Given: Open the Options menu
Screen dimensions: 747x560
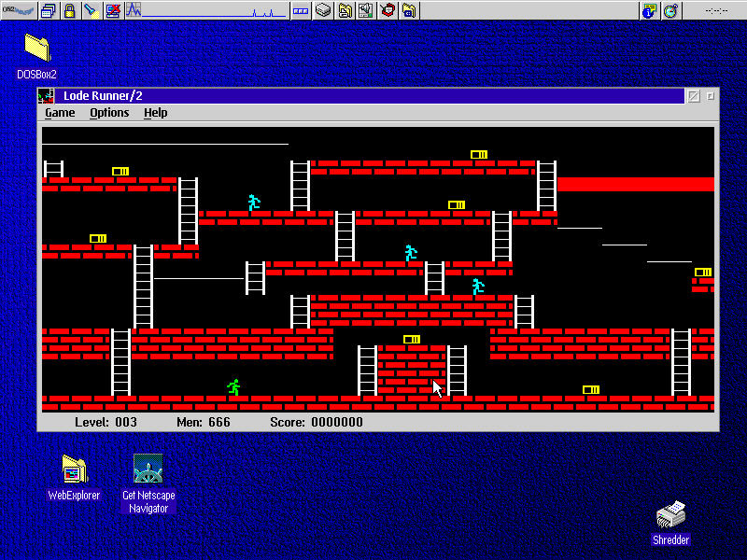Looking at the screenshot, I should tap(109, 113).
